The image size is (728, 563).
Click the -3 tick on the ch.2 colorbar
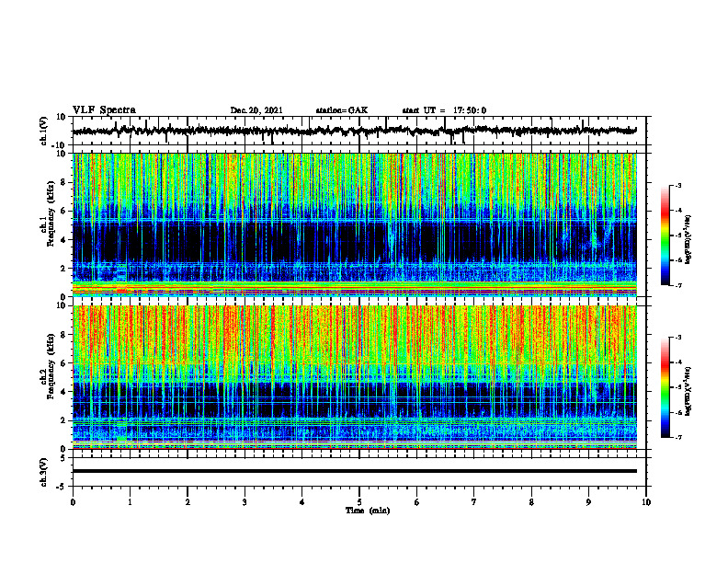(x=677, y=338)
